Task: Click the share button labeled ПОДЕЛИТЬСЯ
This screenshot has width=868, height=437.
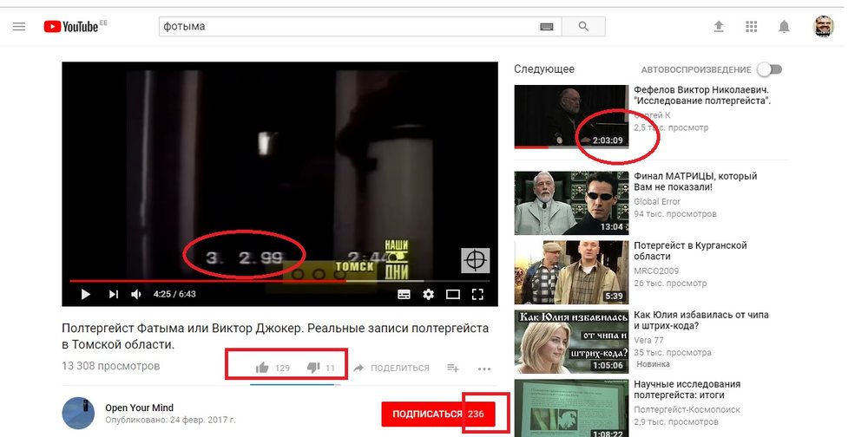Action: 391,368
